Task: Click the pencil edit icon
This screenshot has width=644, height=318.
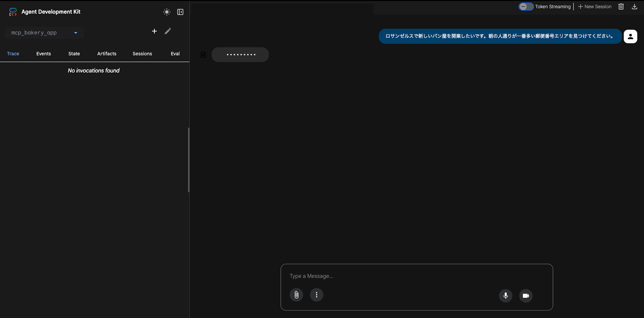Action: pyautogui.click(x=168, y=31)
